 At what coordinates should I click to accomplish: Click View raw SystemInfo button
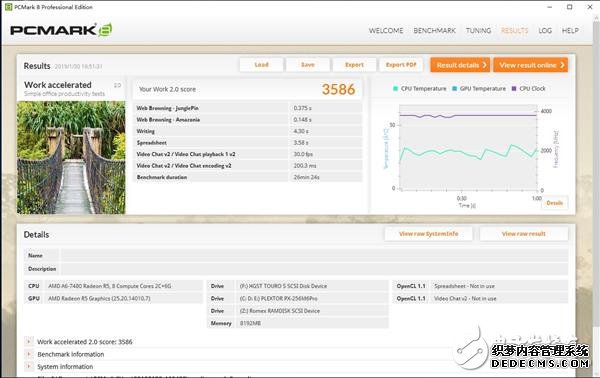pos(428,234)
